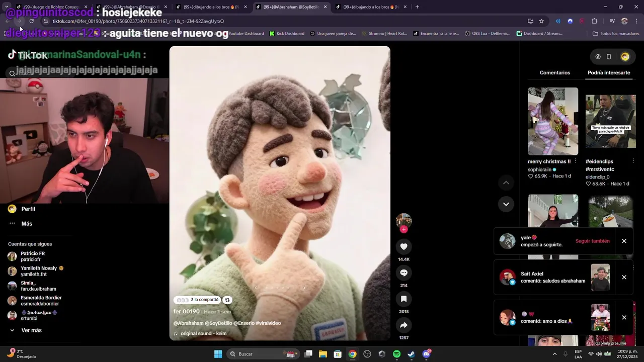Click the phone app icon at top right
Screen dimensions: 644x362
609,57
